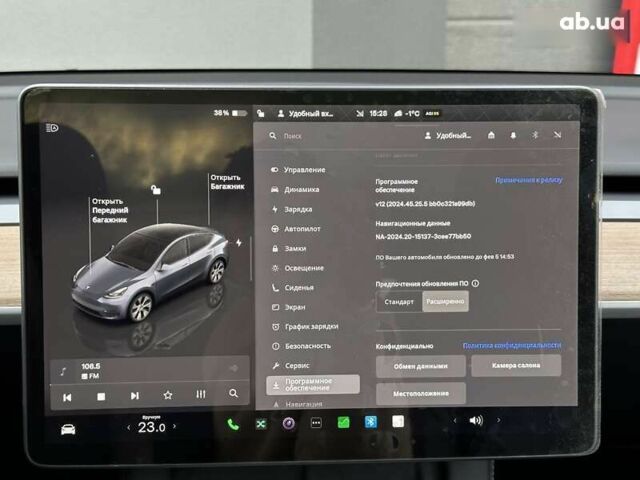The image size is (640, 480).
Task: Raise volume with right chevron
Action: (x=498, y=420)
